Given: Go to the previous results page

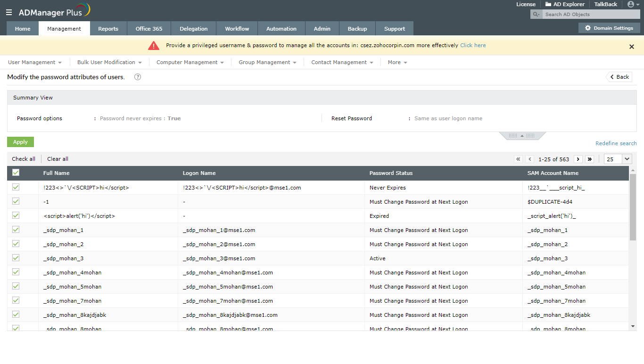Looking at the screenshot, I should pyautogui.click(x=530, y=159).
